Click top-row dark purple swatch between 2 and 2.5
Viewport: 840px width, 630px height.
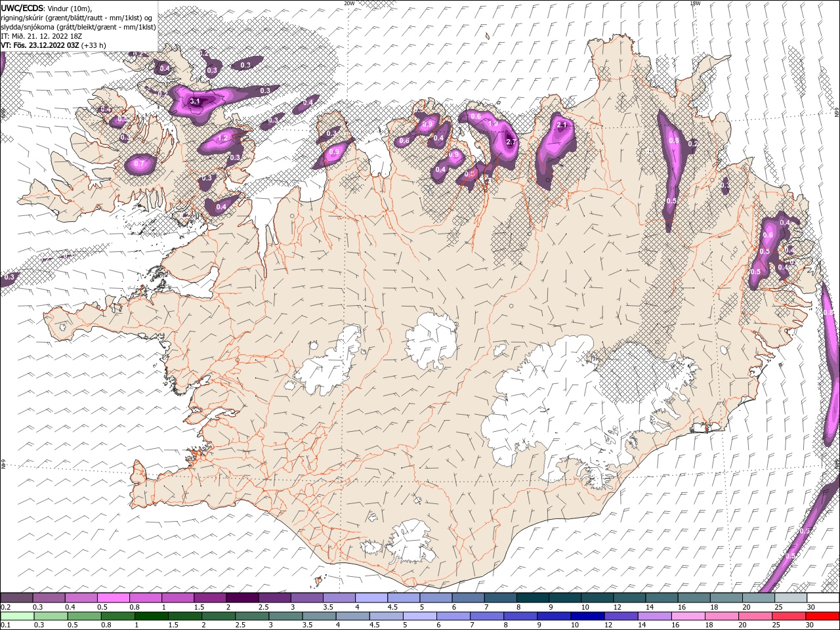pyautogui.click(x=241, y=598)
